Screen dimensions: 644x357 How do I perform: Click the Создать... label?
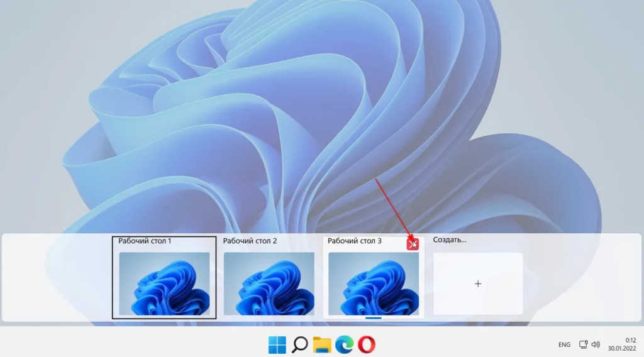pyautogui.click(x=450, y=240)
